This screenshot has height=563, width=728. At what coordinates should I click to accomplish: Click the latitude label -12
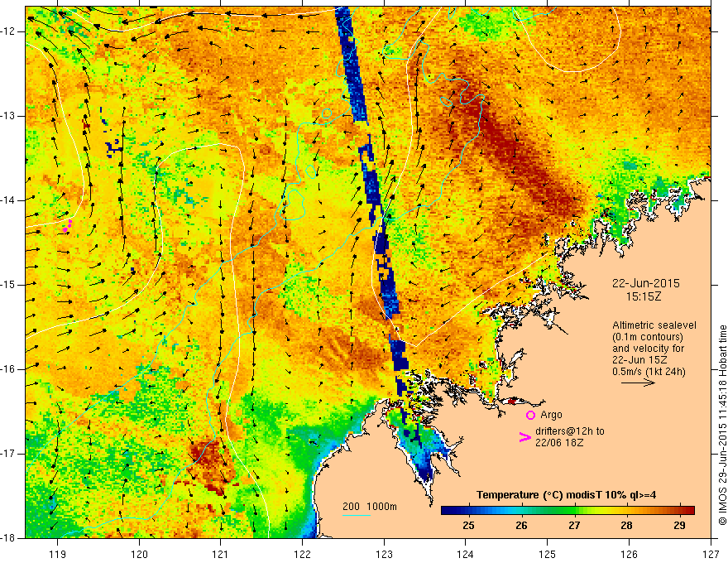click(9, 31)
